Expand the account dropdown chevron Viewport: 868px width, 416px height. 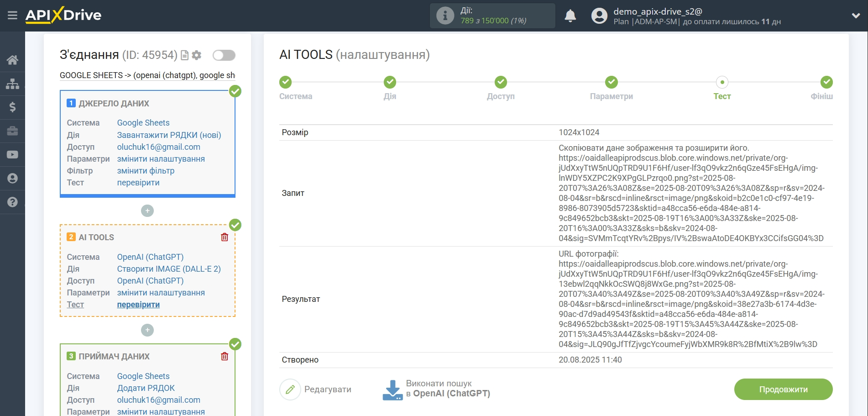coord(856,16)
